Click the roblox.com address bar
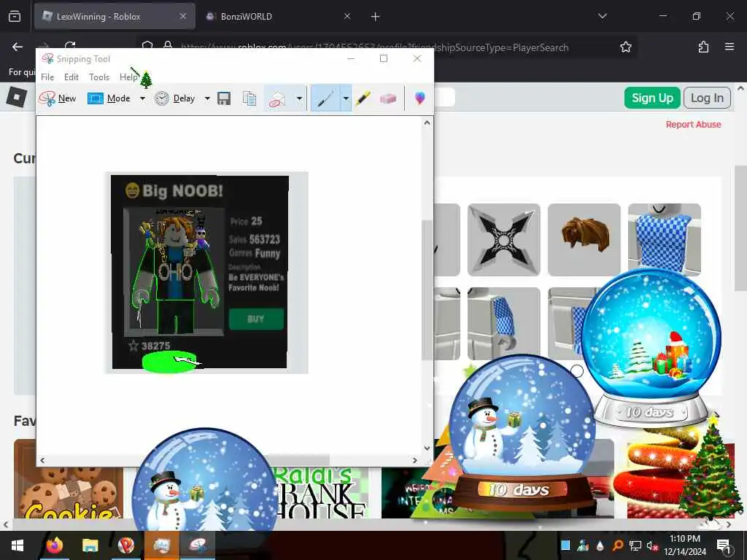Screen dimensions: 747x560 (x=386, y=47)
